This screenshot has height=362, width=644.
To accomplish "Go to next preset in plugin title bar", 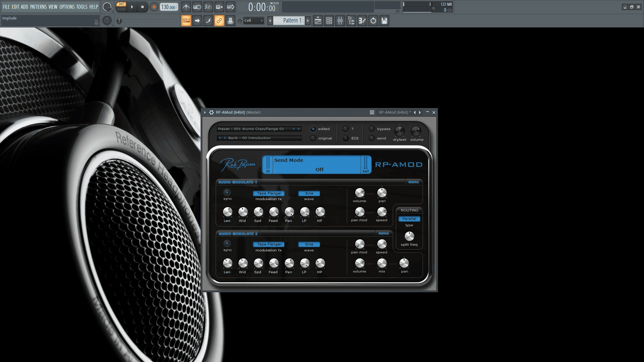I will pos(420,112).
